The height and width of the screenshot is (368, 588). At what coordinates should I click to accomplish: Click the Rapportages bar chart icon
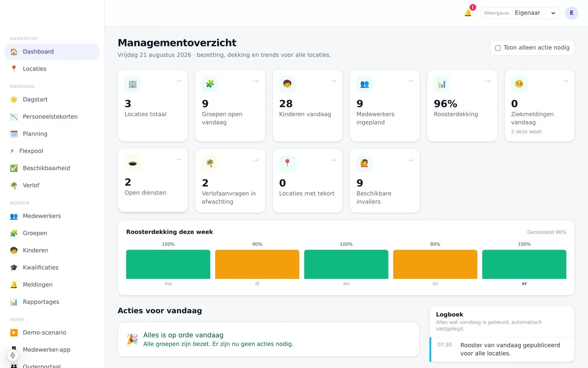point(14,302)
